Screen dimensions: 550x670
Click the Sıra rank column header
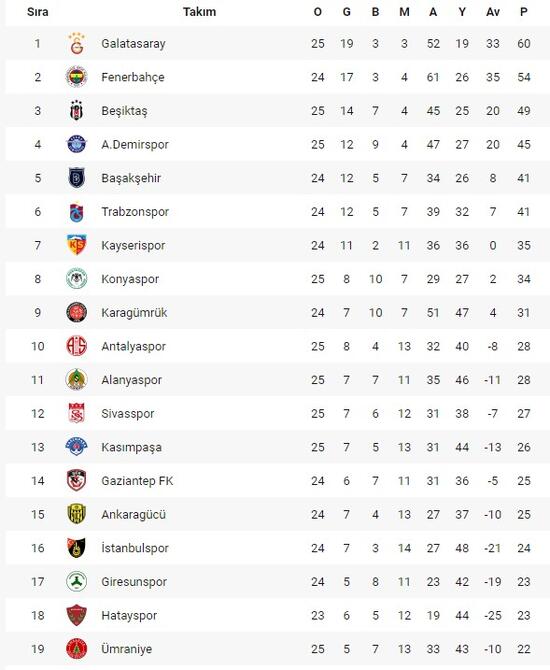38,12
